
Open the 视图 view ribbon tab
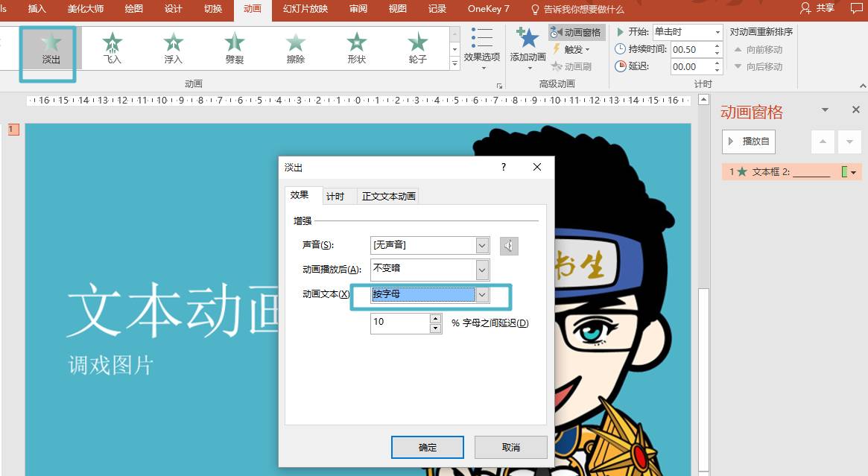397,9
